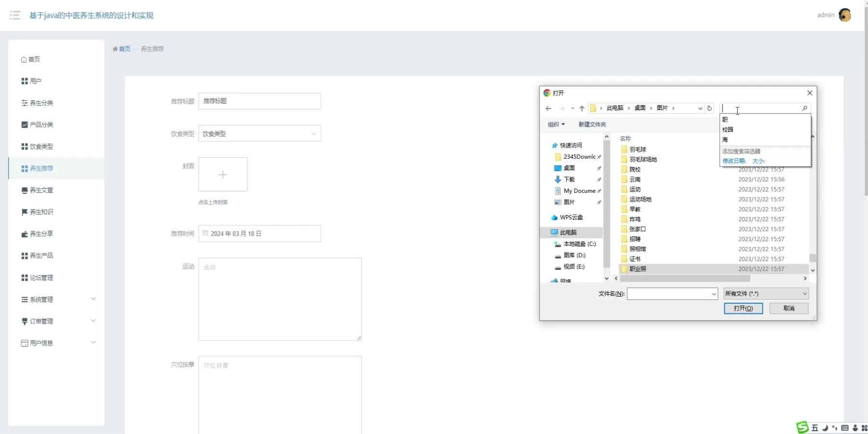Open 养生产品 in the sidebar
Viewport: 868px width, 434px height.
(37, 256)
